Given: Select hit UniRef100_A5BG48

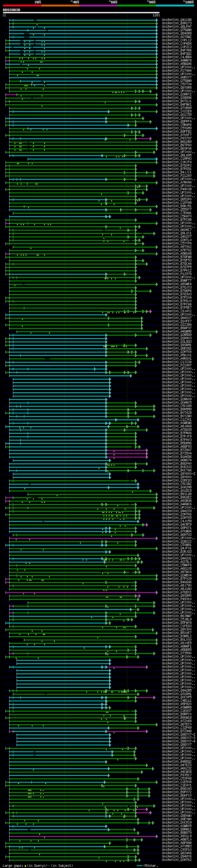Looking at the screenshot, I should (177, 253).
